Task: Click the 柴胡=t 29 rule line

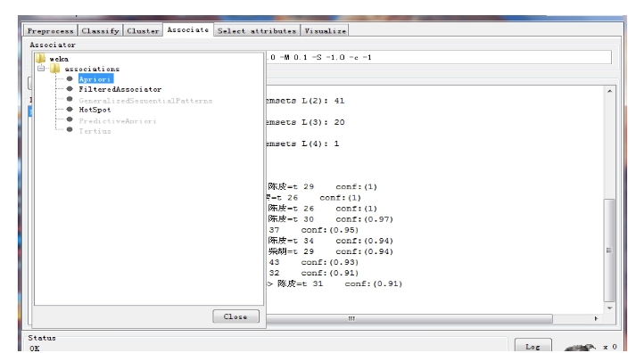Action: (331, 251)
